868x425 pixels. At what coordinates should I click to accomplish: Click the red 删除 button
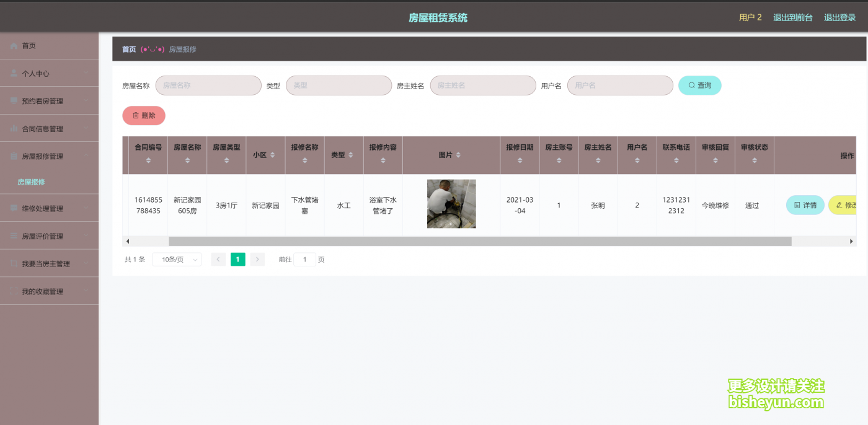point(144,115)
